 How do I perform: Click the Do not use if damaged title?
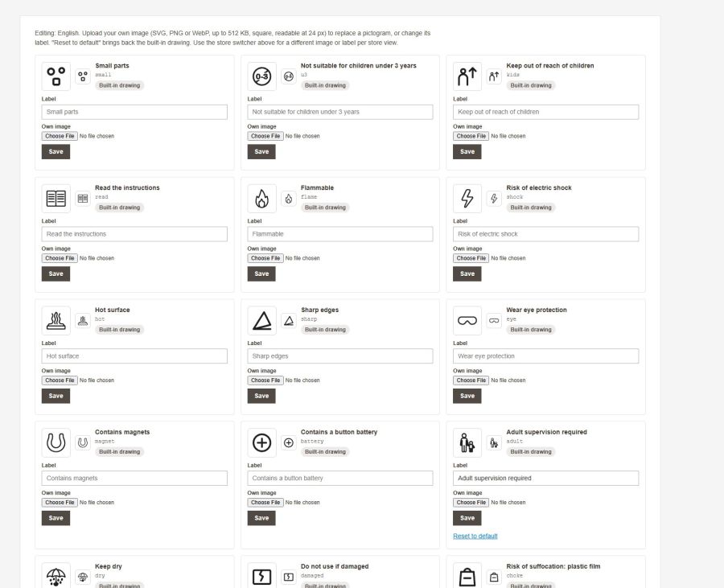pyautogui.click(x=335, y=566)
